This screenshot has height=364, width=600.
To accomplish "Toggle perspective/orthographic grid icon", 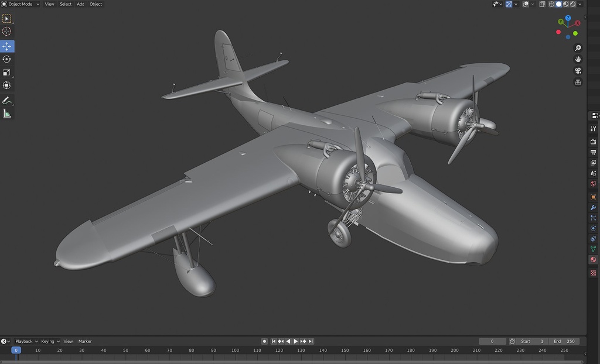I will [578, 83].
